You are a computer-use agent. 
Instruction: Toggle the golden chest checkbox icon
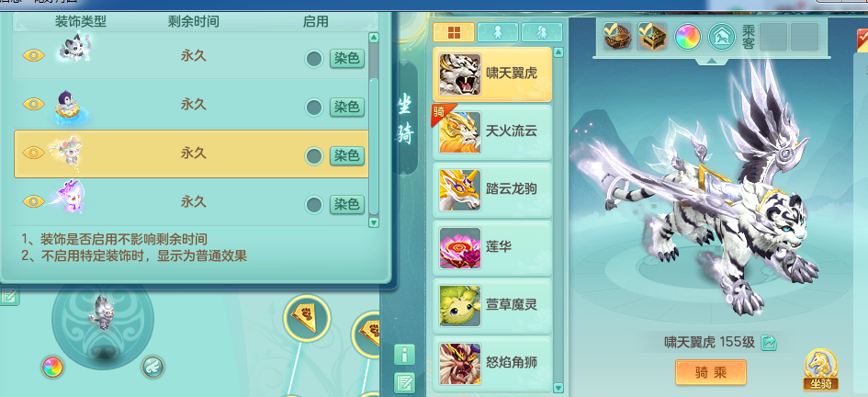click(x=652, y=37)
